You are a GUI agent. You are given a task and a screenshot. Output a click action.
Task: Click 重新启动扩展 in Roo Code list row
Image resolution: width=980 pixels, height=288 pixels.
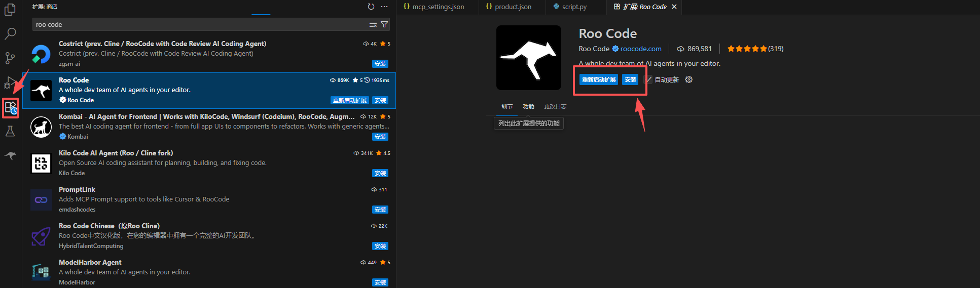(350, 100)
